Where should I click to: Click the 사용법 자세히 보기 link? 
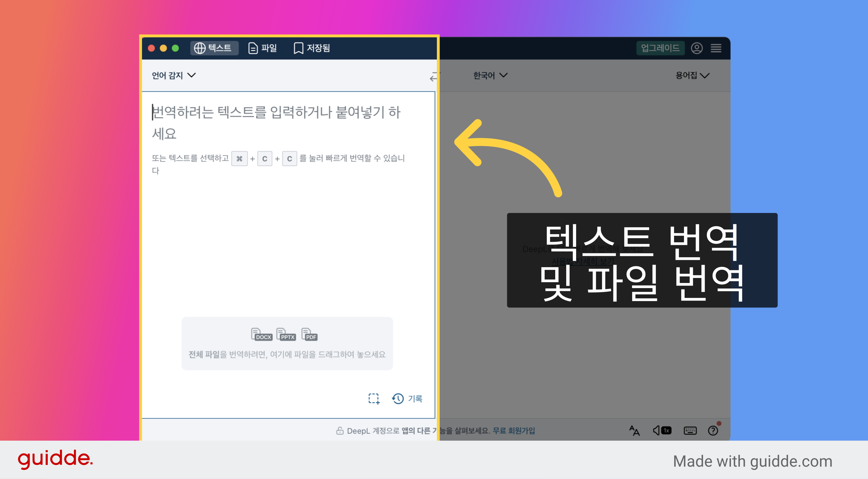coord(583,262)
